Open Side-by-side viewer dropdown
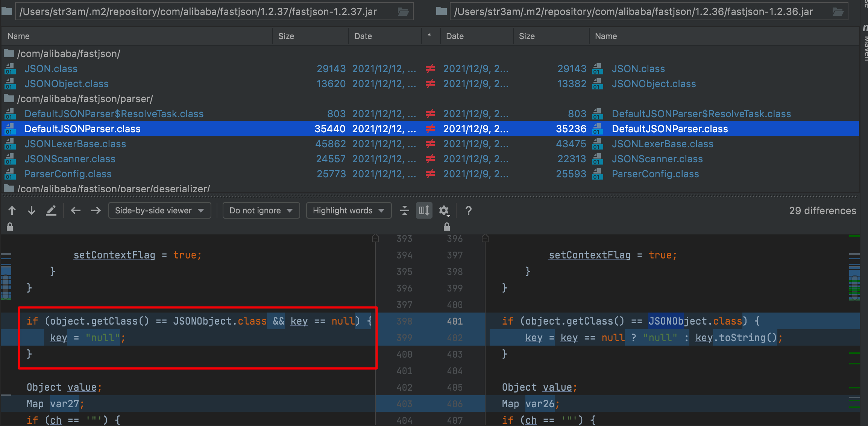Viewport: 868px width, 426px height. tap(159, 210)
